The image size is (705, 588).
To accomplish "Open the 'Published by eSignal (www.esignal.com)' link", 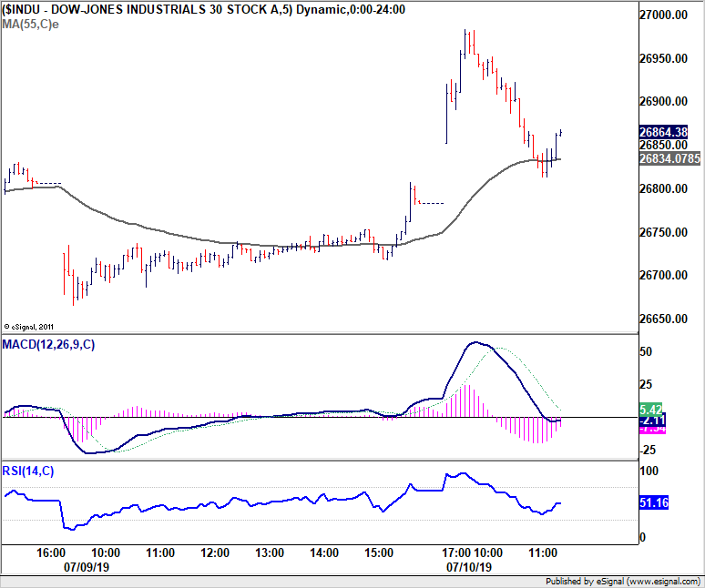I will tap(623, 582).
